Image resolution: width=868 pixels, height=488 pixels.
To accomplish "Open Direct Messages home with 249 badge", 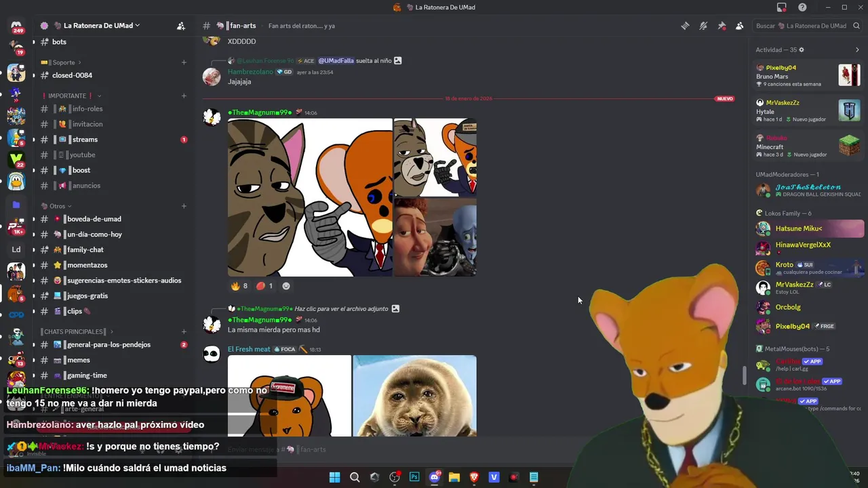I will click(x=16, y=27).
